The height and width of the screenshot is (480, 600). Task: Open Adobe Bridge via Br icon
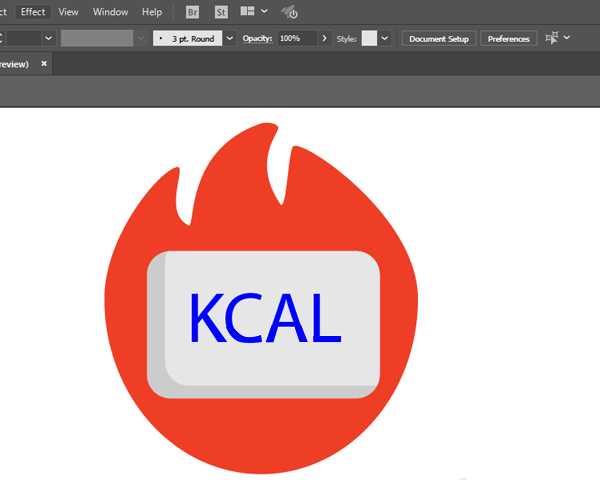coord(192,12)
